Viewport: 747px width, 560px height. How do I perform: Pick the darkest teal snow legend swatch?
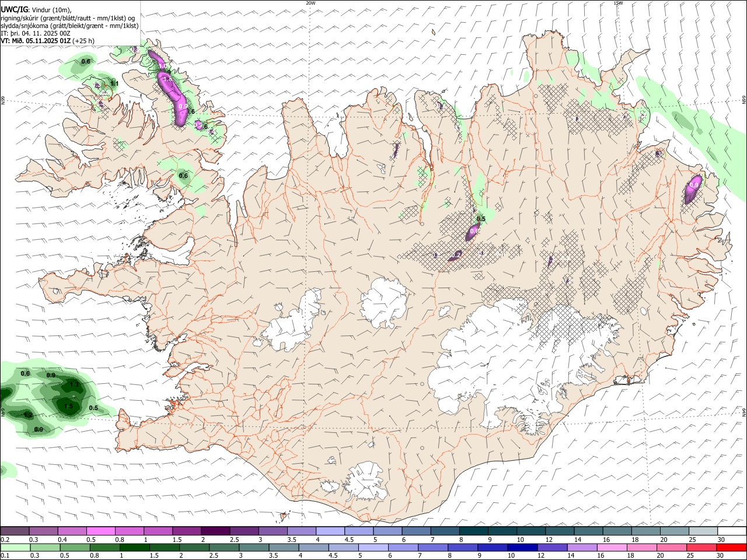point(473,531)
